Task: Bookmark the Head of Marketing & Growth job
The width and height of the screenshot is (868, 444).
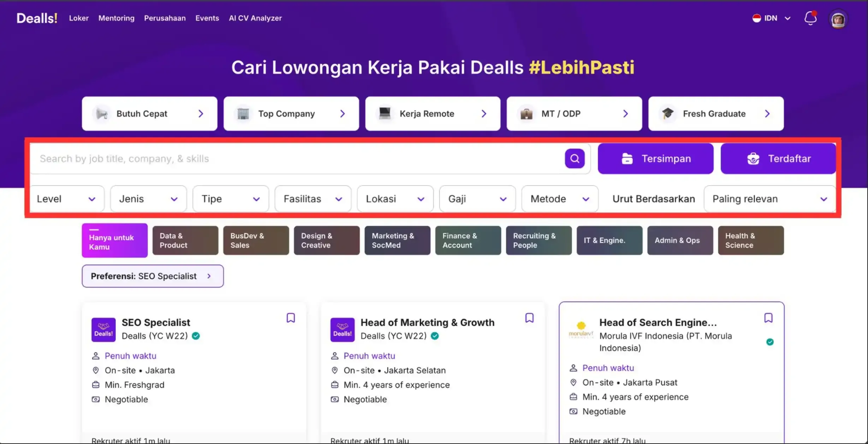Action: click(529, 318)
